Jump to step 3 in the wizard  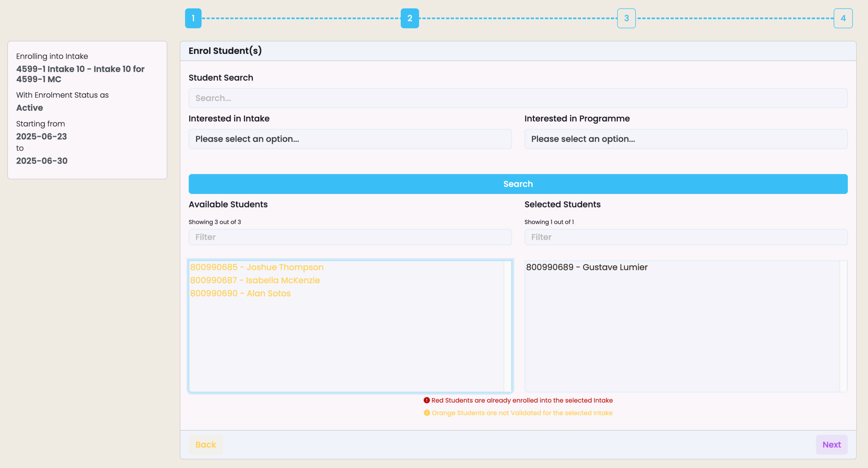pyautogui.click(x=626, y=18)
